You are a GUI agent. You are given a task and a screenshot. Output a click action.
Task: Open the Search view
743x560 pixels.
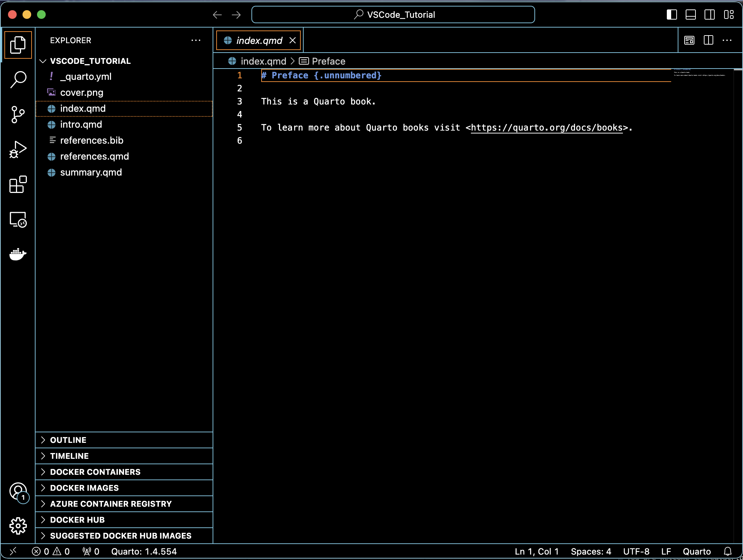(x=18, y=79)
